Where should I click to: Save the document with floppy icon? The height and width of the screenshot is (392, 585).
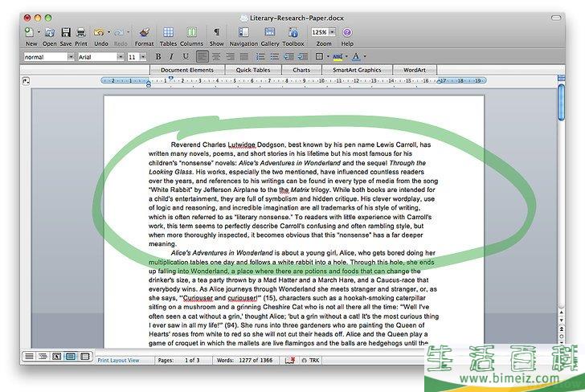(x=66, y=32)
